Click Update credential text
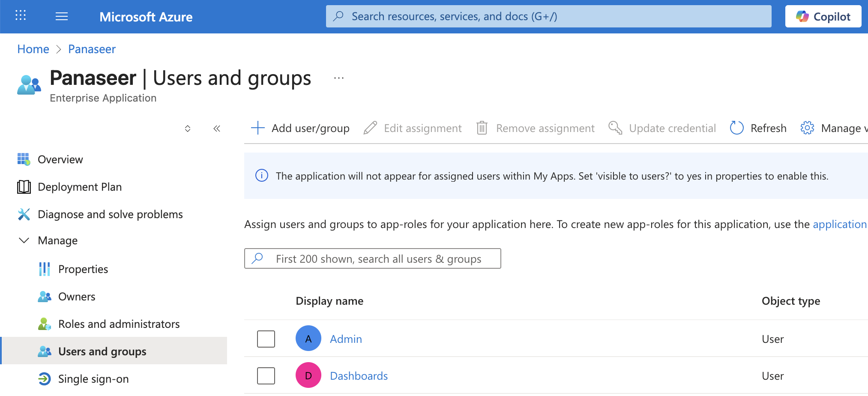 [x=672, y=128]
